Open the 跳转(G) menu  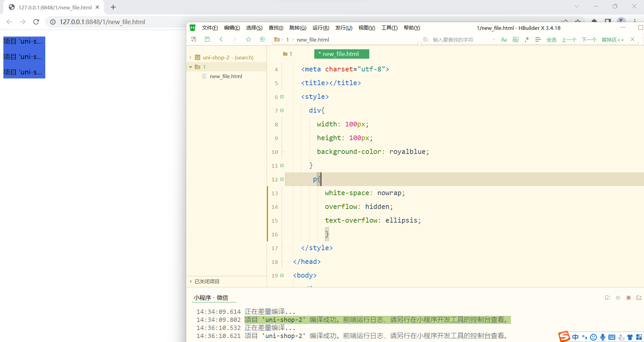point(298,28)
